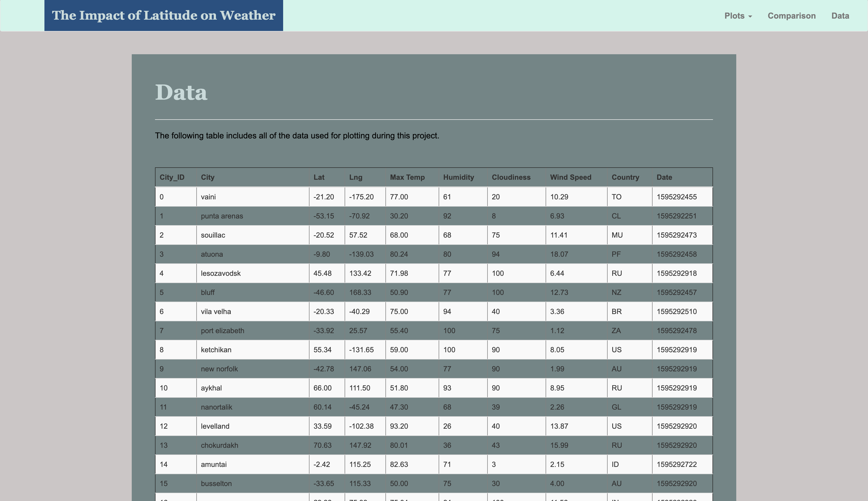Click the chokurdakh city cell
The image size is (868, 501).
219,445
